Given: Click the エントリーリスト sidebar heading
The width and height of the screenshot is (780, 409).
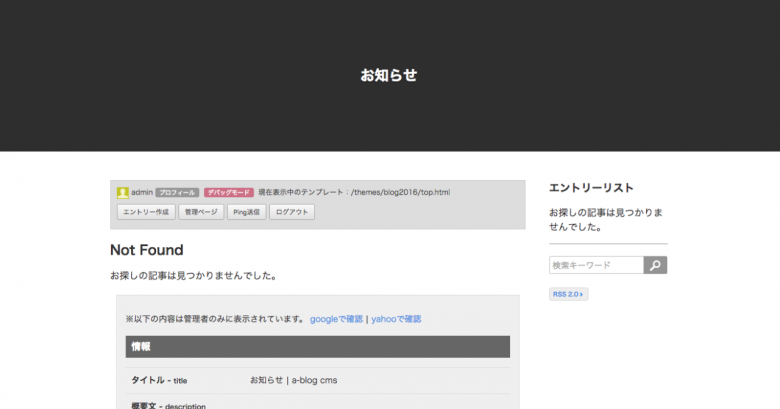Looking at the screenshot, I should tap(591, 188).
